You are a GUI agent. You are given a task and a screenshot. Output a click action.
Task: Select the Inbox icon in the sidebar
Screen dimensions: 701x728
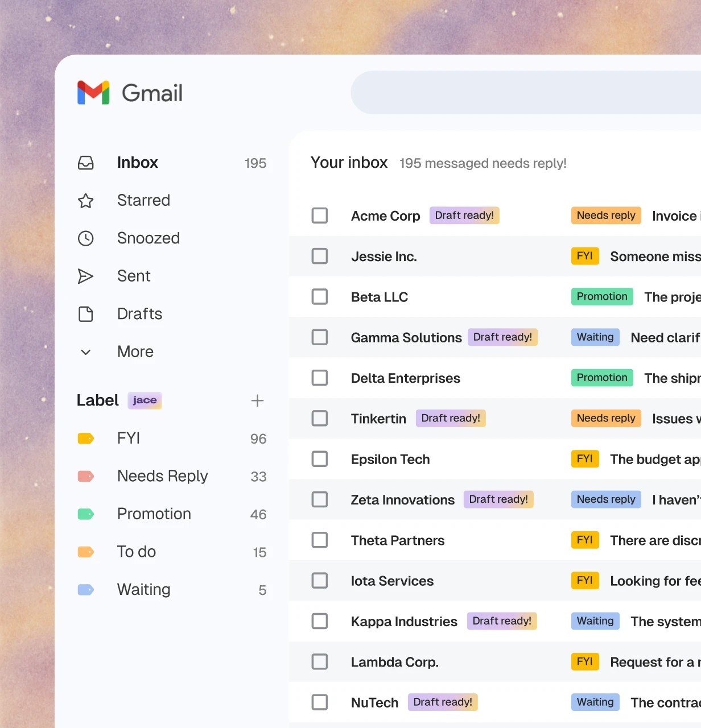pos(86,163)
